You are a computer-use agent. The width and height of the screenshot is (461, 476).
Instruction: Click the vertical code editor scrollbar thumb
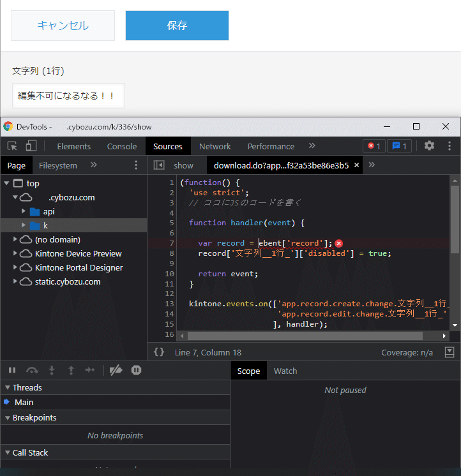455,219
